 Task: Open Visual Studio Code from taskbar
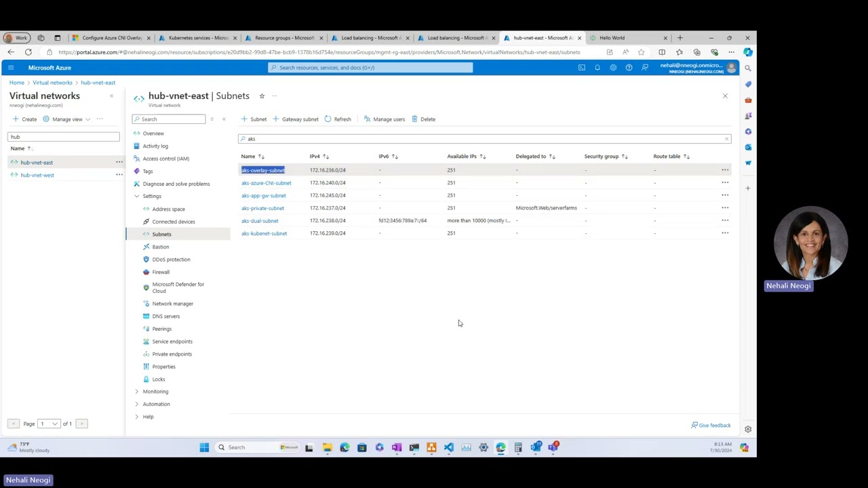click(449, 447)
